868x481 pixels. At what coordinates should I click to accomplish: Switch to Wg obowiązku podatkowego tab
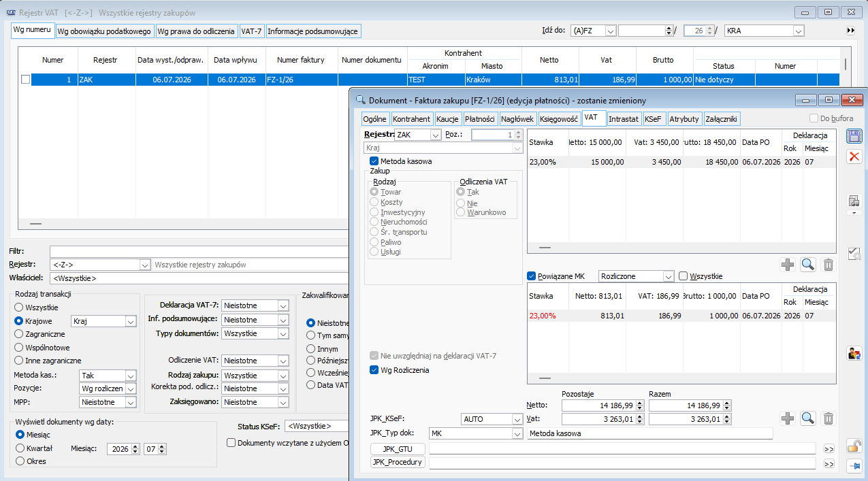coord(104,31)
